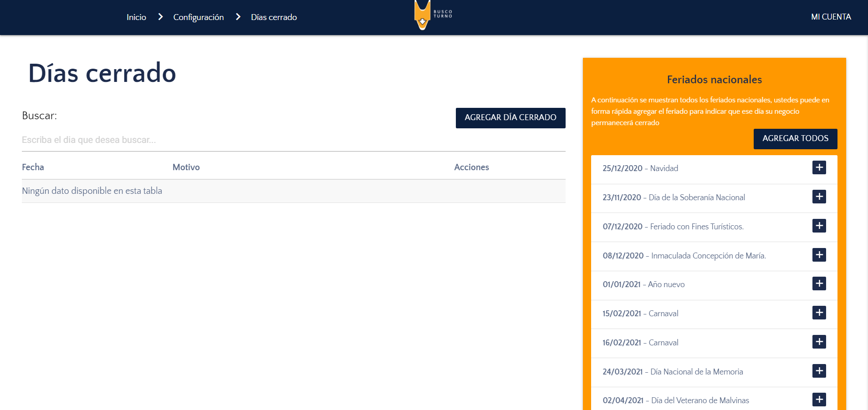Open Configuración from the breadcrumb
Viewport: 868px width, 410px height.
198,17
